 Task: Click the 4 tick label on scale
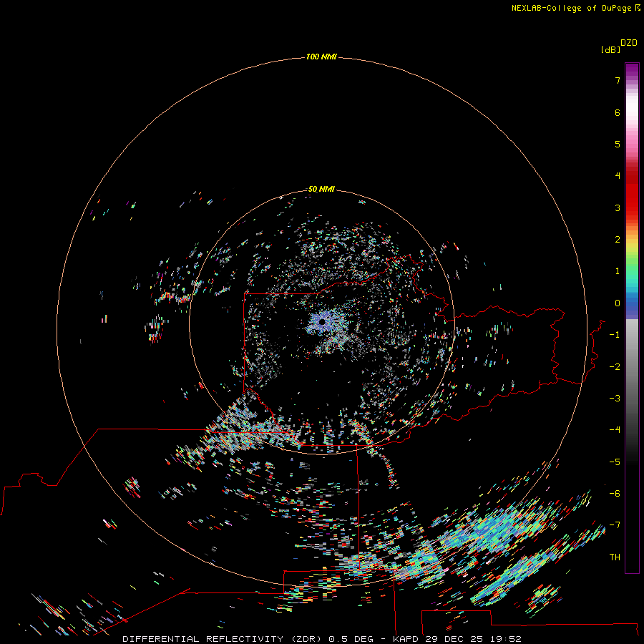pos(618,176)
